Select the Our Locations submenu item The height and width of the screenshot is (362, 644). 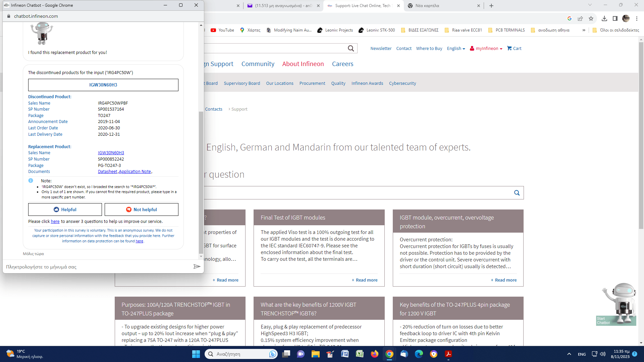click(280, 83)
